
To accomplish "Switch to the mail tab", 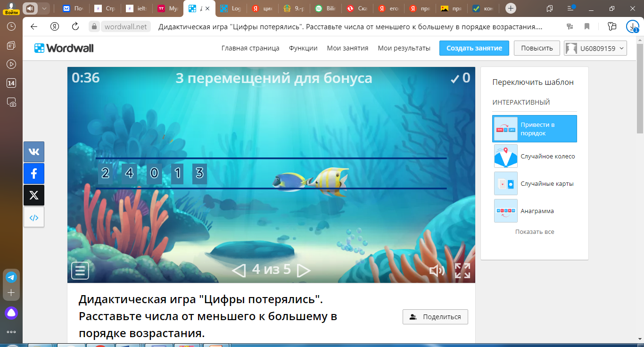I will tap(73, 8).
